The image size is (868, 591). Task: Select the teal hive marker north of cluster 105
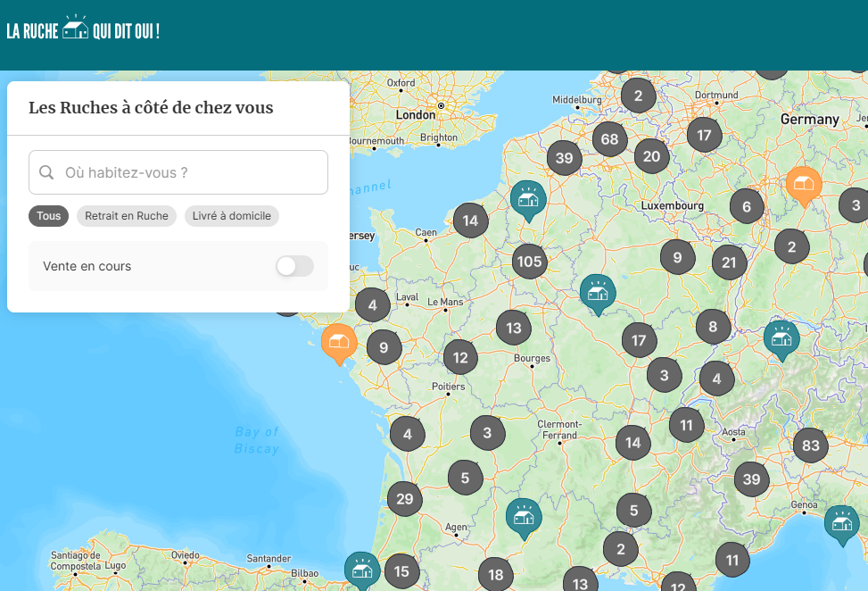coord(528,199)
